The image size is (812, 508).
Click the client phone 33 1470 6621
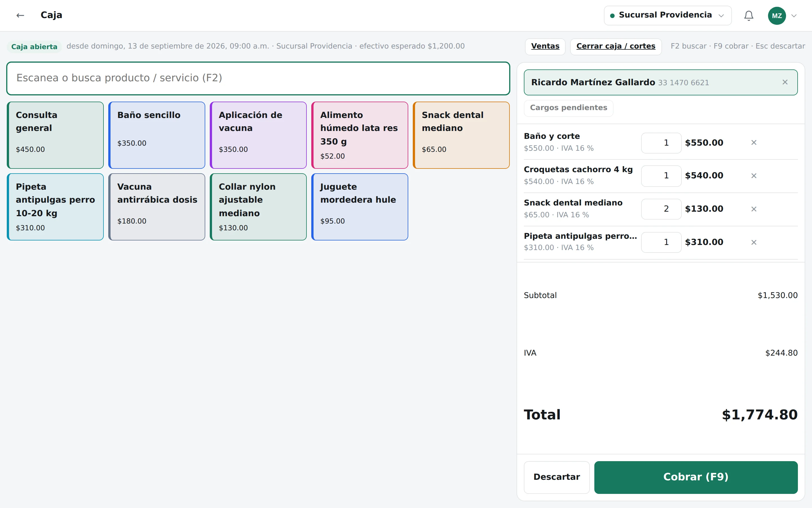[x=683, y=83]
